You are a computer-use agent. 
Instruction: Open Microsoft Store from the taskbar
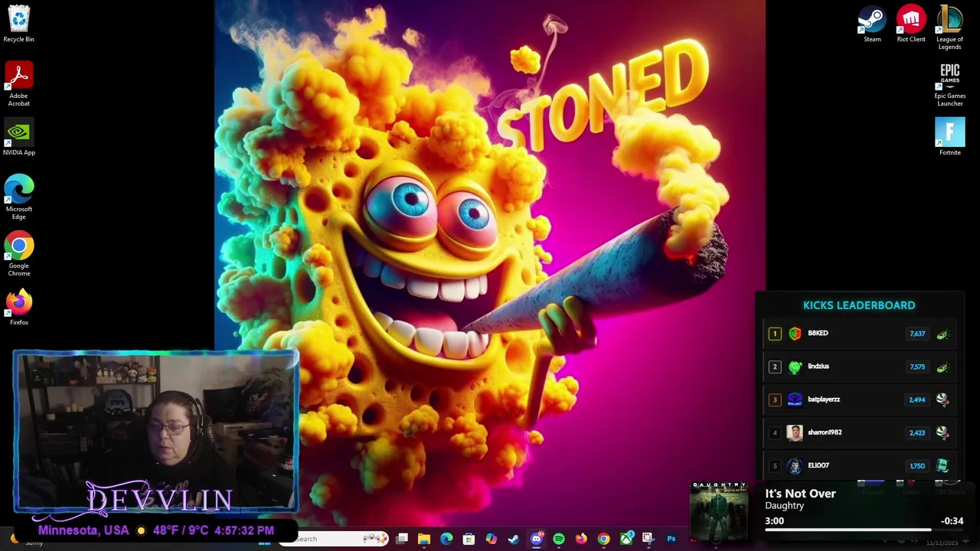click(469, 539)
